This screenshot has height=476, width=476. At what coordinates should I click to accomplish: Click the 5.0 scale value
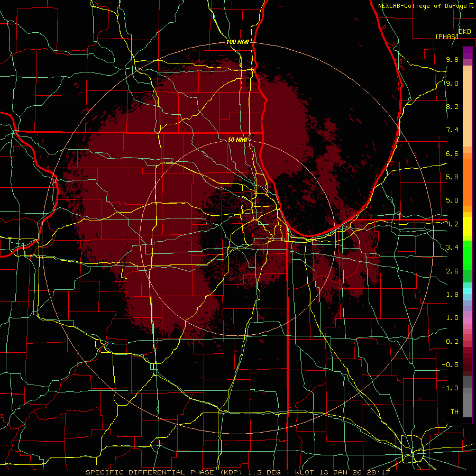[452, 200]
